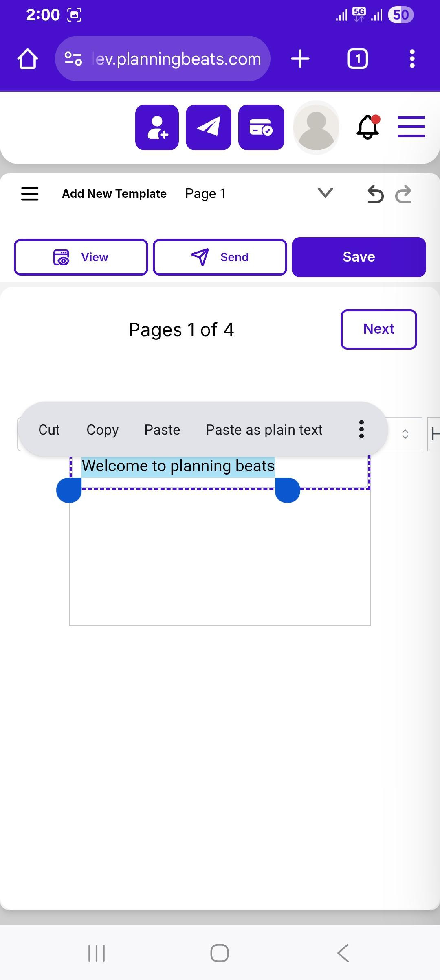Select Cut from the text menu

point(49,430)
